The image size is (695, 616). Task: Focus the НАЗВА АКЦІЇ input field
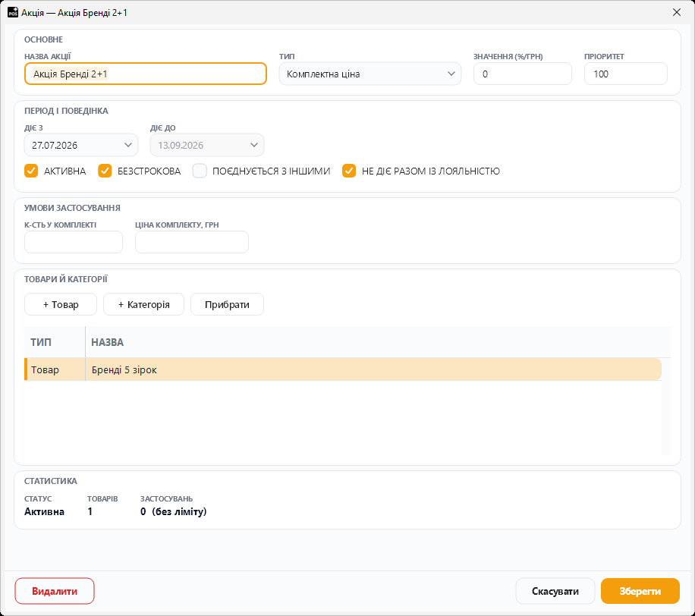(146, 74)
